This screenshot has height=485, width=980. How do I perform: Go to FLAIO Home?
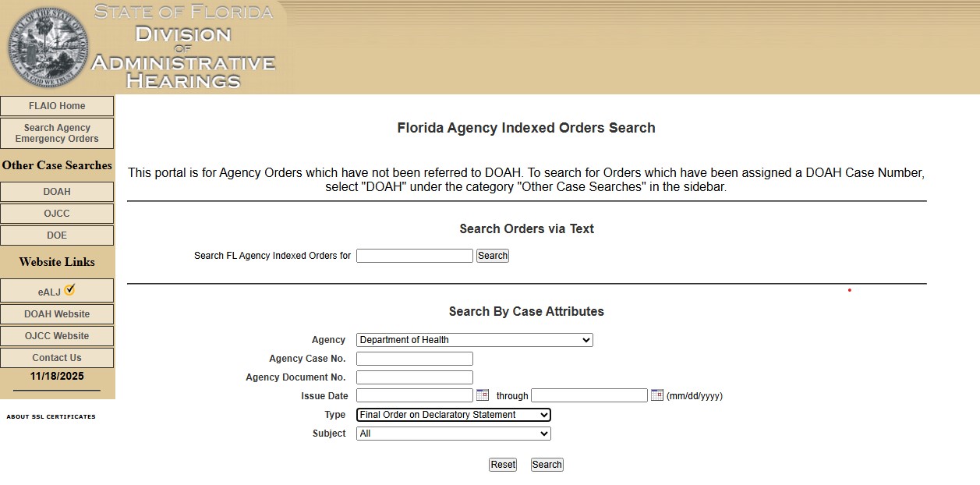click(57, 105)
